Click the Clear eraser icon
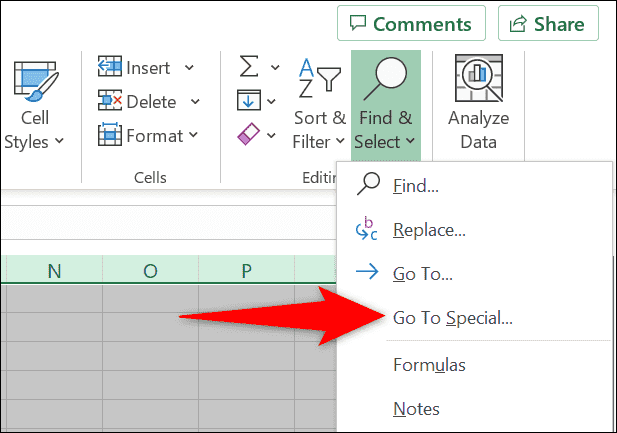The image size is (617, 433). (x=248, y=133)
